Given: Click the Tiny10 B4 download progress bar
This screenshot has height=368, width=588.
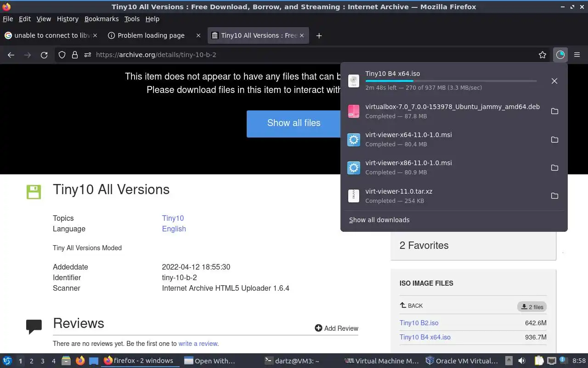Looking at the screenshot, I should click(451, 81).
